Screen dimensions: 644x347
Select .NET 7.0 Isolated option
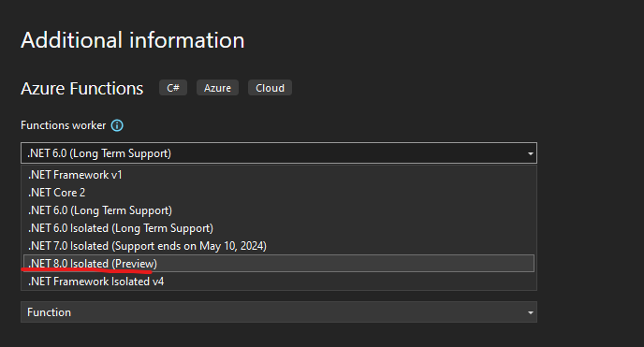coord(279,246)
